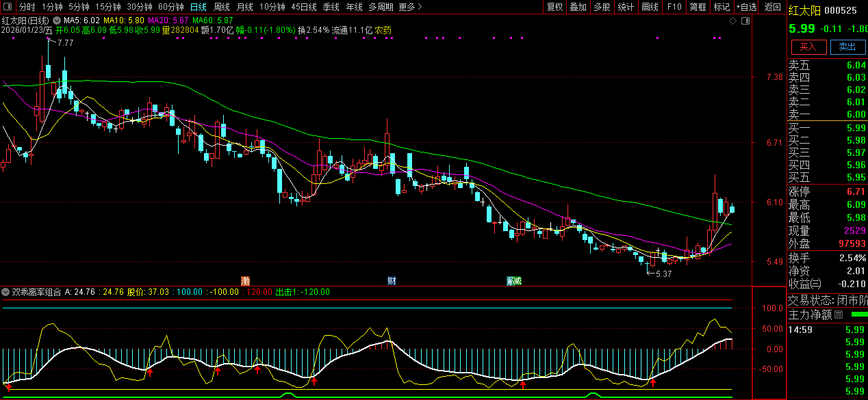This screenshot has width=868, height=400.
Task: Expand the 双乖离率组合 indicator dropdown
Action: click(x=6, y=292)
